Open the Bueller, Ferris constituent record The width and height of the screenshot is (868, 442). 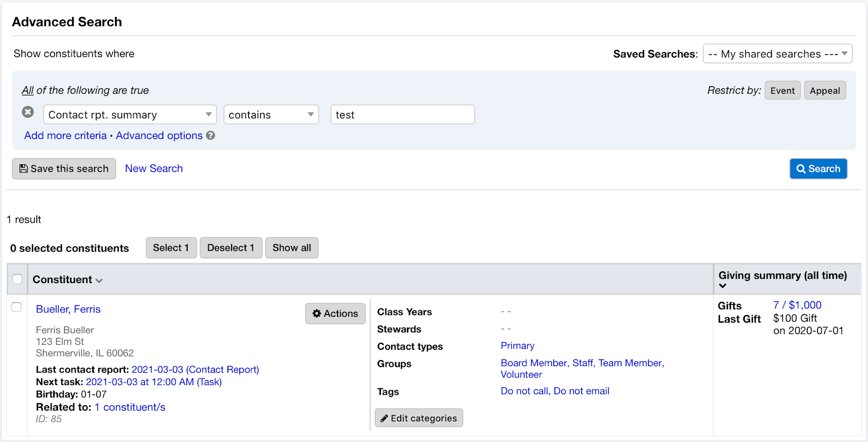[68, 309]
